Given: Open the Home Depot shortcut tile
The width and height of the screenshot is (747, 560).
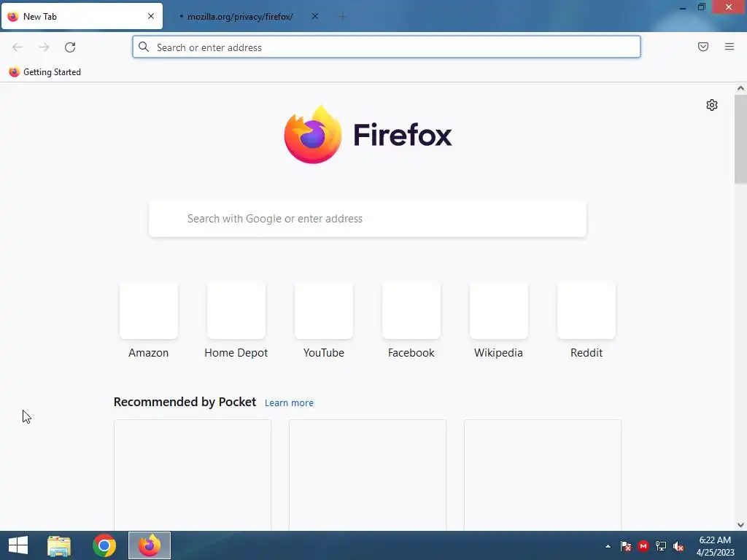Looking at the screenshot, I should pos(236,322).
